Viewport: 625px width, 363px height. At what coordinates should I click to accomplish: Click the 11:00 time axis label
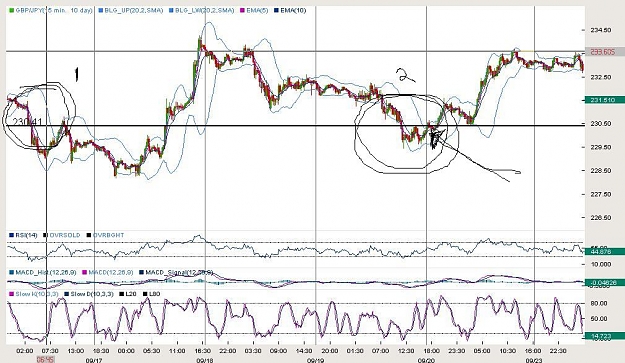[x=177, y=351]
